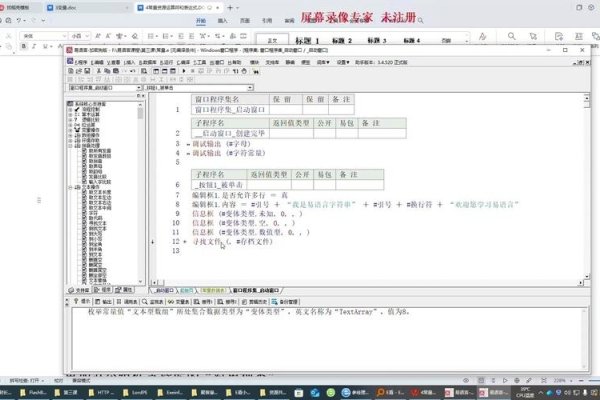Screen dimensions: 600x400
Task: Expand the 算术运算 tree node
Action: (70, 114)
